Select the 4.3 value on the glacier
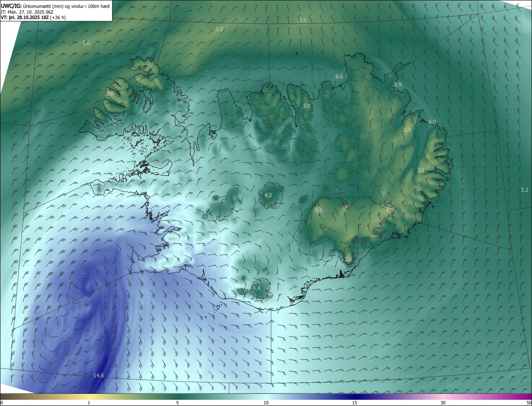This screenshot has height=406, width=532. 268,195
